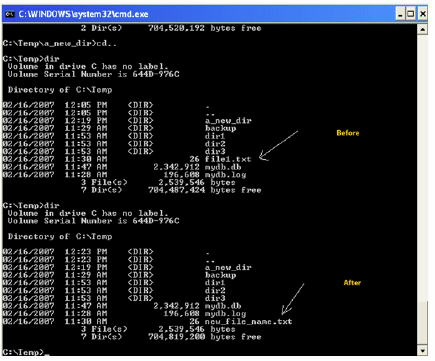The width and height of the screenshot is (435, 361).
Task: Click the backup directory in second listing
Action: click(220, 275)
